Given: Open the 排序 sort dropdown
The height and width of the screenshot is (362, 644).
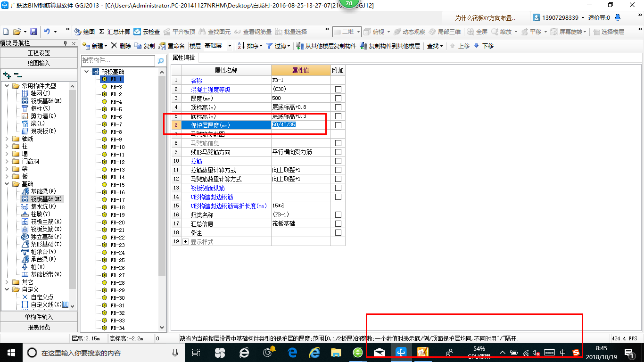Looking at the screenshot, I should (250, 46).
